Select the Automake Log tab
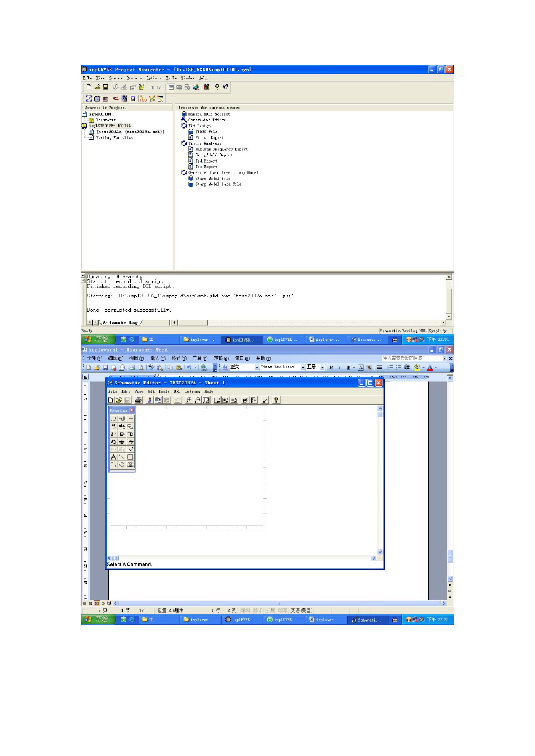 pos(120,322)
